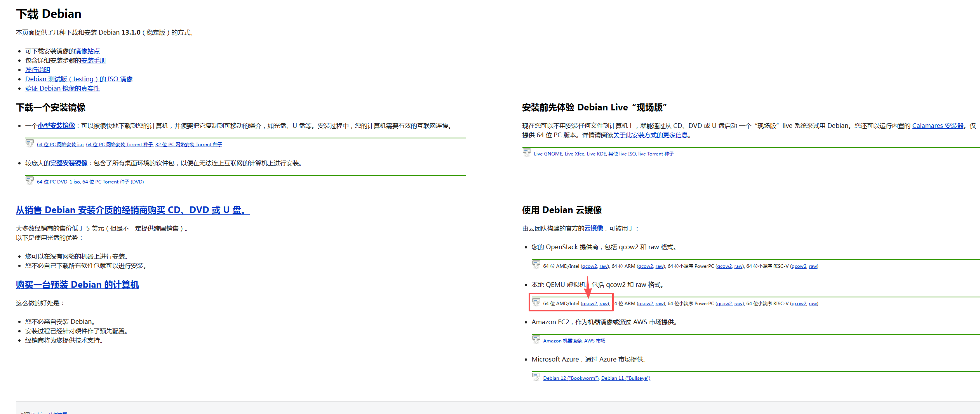Click download icon in the local QEMU row
This screenshot has width=980, height=414.
[x=536, y=302]
